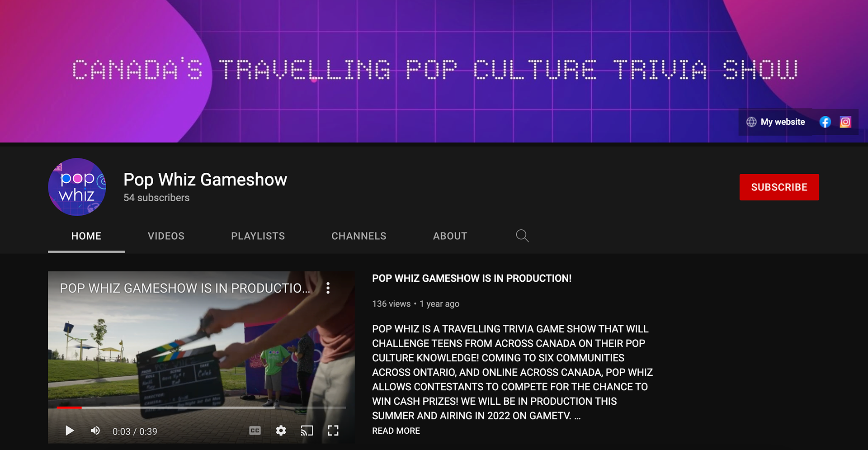Switch to the Home tab

(86, 236)
